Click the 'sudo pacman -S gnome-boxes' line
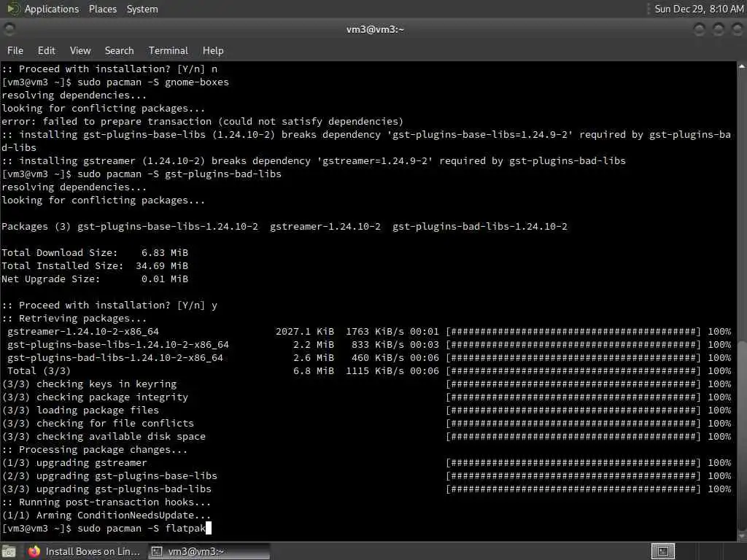Image resolution: width=747 pixels, height=560 pixels. (115, 82)
